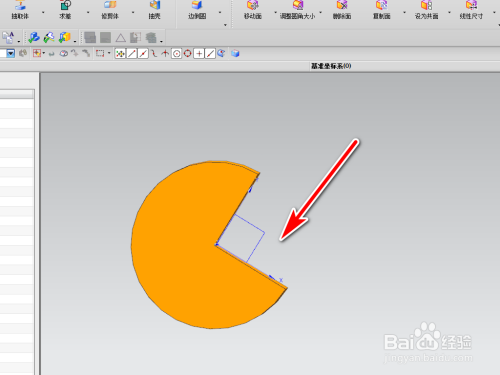This screenshot has height=375, width=500.
Task: Click the blue cube icon at end of snap toolbar
Action: click(235, 53)
